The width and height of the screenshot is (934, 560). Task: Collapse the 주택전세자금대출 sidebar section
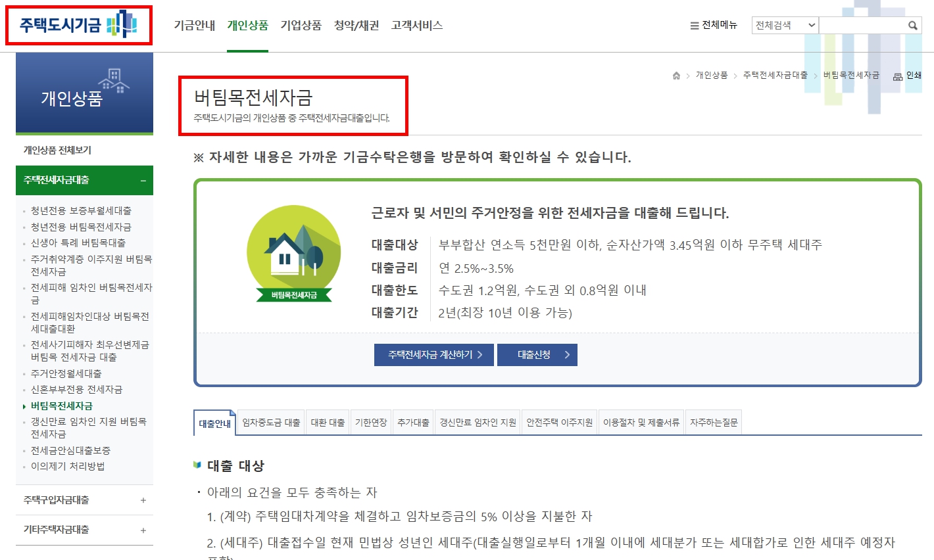pyautogui.click(x=84, y=180)
